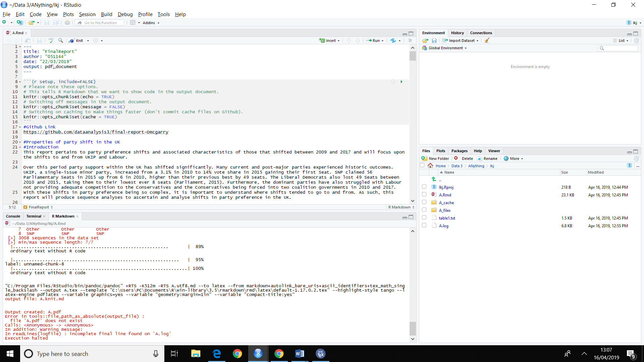Switch to the Packages tab
The width and height of the screenshot is (644, 362).
click(x=459, y=151)
